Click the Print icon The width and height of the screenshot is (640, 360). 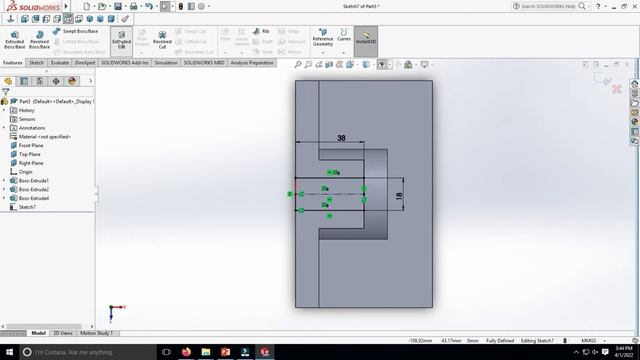pyautogui.click(x=133, y=6)
